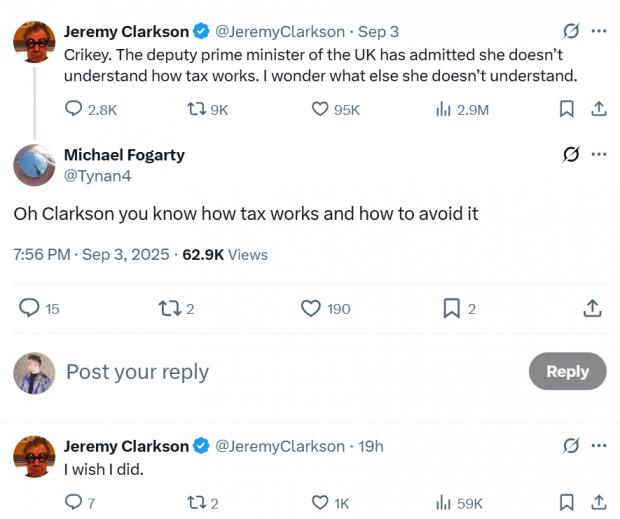Expand more options on the "I wish I did" reply
The width and height of the screenshot is (620, 519).
pos(599,446)
